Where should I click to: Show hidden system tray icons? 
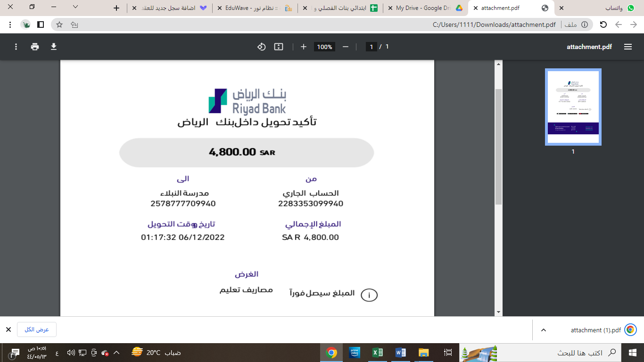coord(117,353)
